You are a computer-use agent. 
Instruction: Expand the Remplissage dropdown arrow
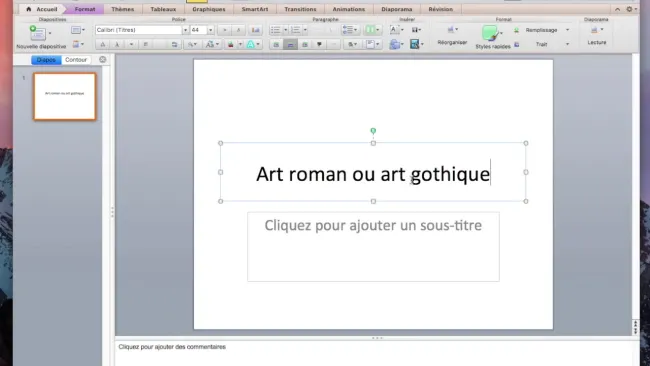point(568,30)
